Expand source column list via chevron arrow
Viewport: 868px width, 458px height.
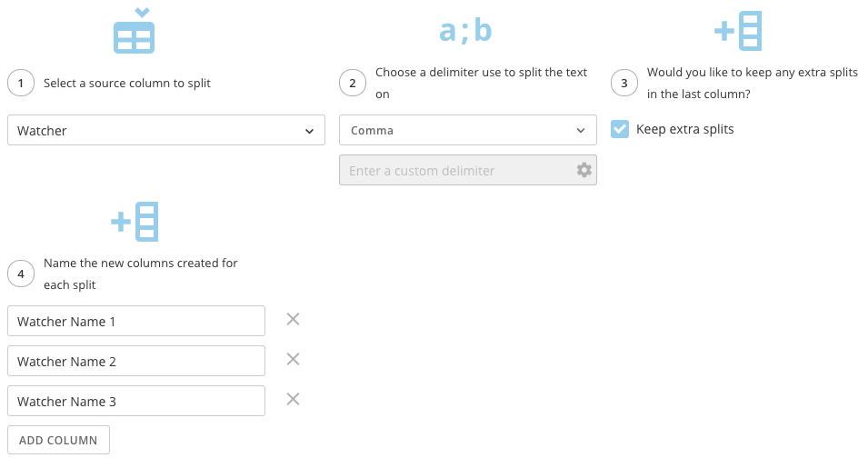[x=309, y=131]
